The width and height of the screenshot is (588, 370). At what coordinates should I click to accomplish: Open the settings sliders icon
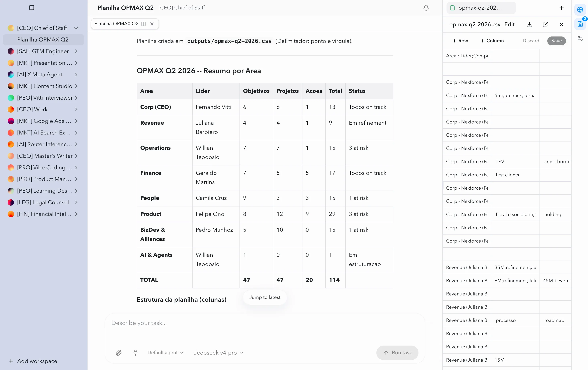click(580, 38)
